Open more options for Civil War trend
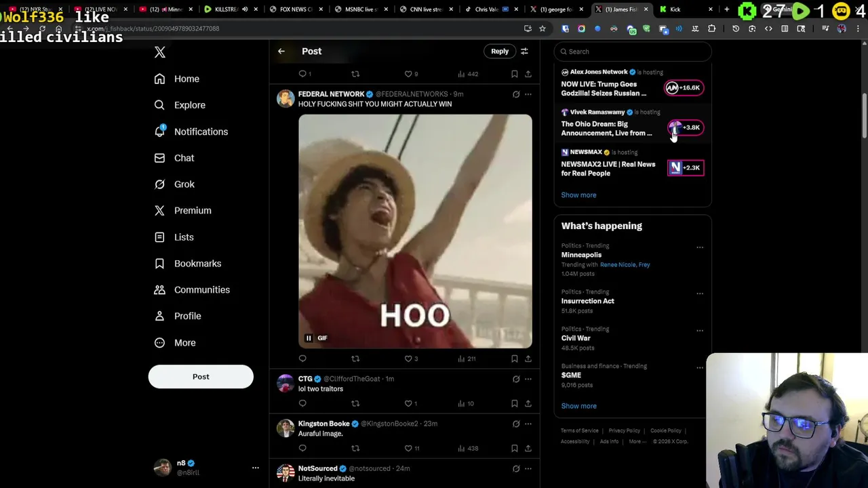This screenshot has width=868, height=488. pos(700,331)
